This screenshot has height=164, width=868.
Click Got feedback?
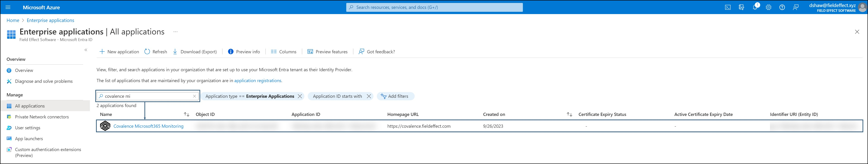(376, 52)
